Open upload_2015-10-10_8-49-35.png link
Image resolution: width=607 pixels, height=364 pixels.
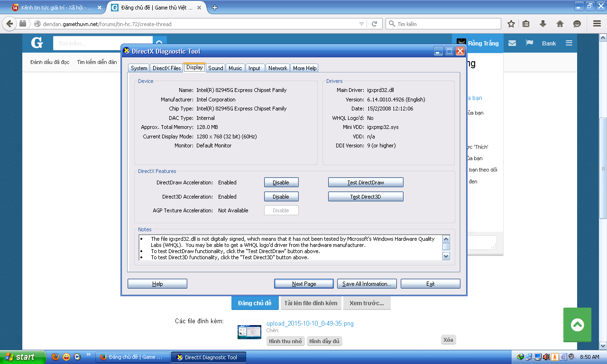click(310, 324)
